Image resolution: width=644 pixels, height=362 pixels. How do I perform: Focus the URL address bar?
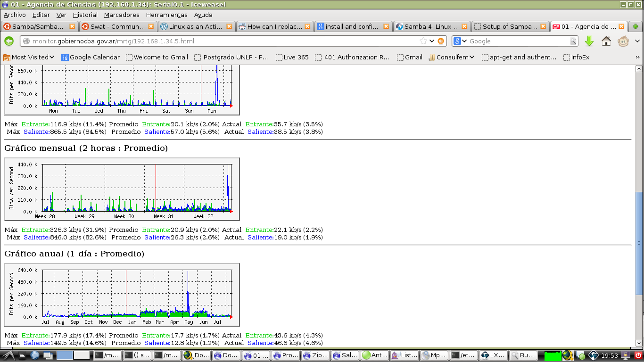[222, 41]
